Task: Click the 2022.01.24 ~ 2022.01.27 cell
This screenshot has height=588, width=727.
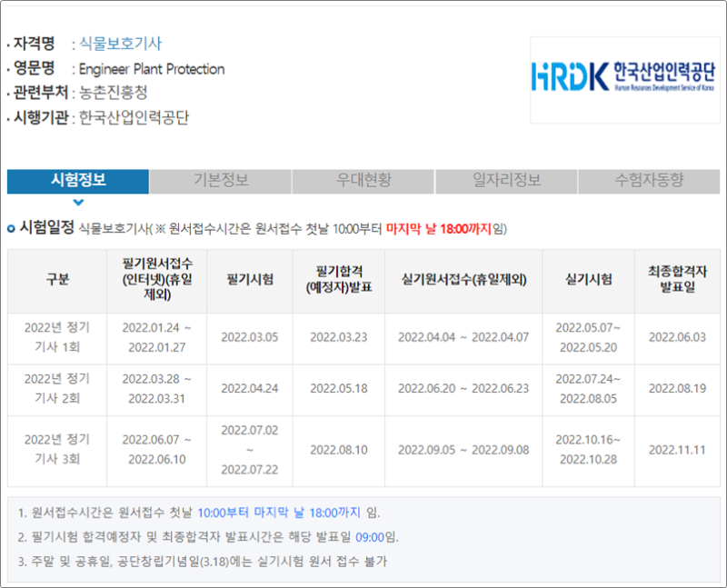Action: click(156, 337)
